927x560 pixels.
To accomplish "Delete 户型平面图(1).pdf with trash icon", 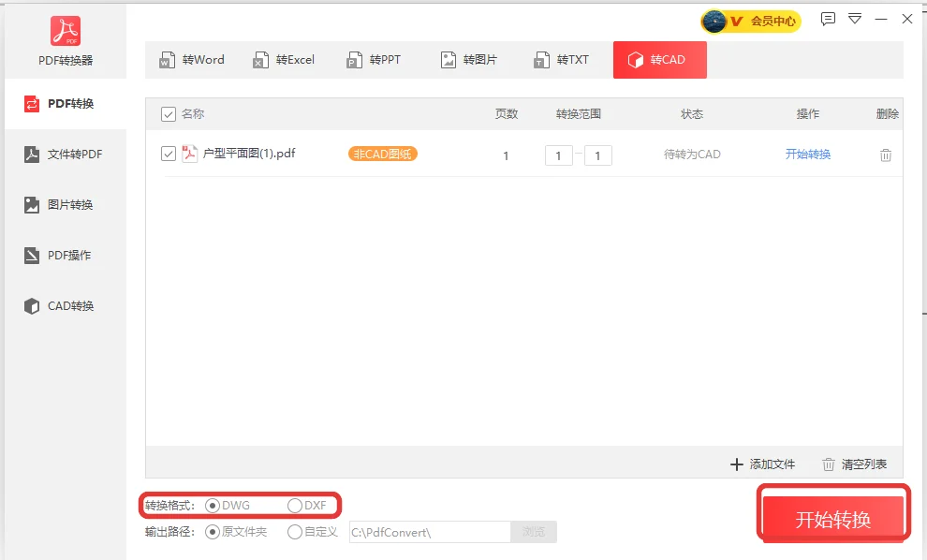I will [885, 155].
